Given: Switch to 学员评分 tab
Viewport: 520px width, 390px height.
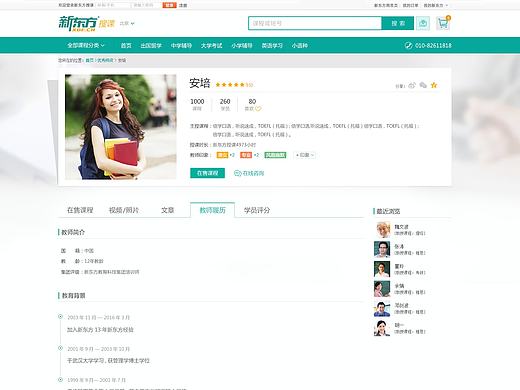Looking at the screenshot, I should (x=257, y=210).
